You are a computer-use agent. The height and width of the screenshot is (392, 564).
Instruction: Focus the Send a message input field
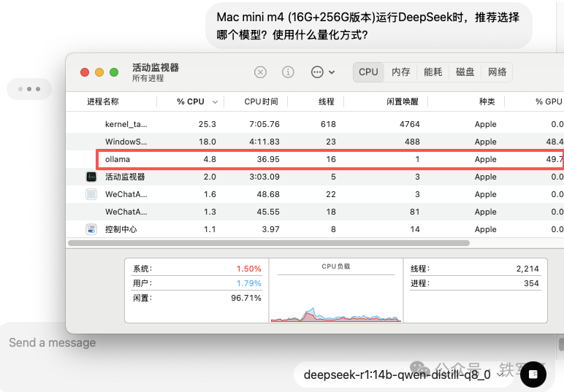click(x=53, y=343)
